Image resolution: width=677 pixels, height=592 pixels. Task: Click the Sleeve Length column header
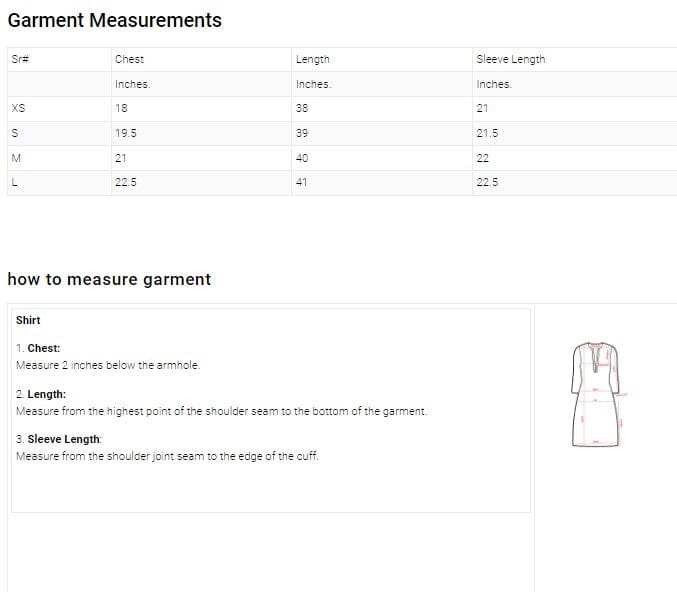point(510,59)
